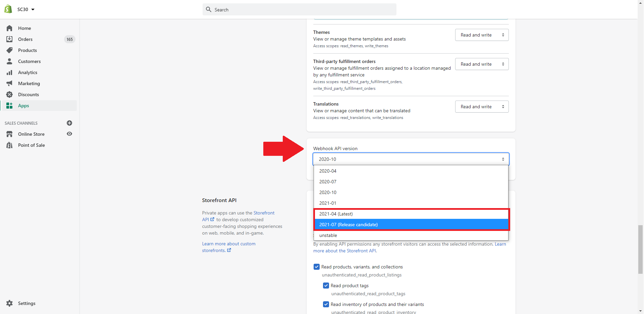The width and height of the screenshot is (644, 314).
Task: Open external link icon after custom storefronts
Action: coord(229,250)
